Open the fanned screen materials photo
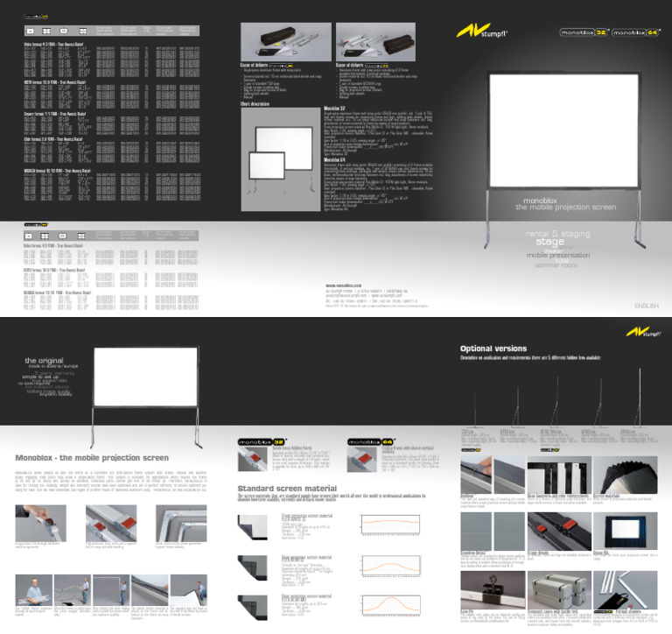This screenshot has width=672, height=634. 626,475
